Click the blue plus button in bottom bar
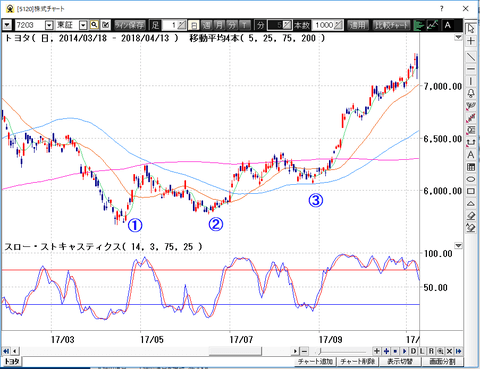480x369 pixels. click(386, 351)
